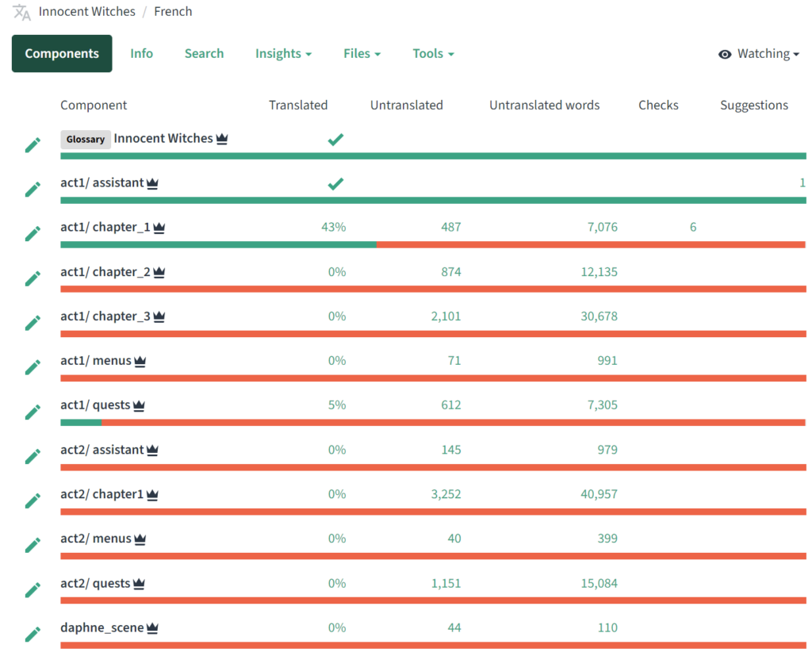Click the crown icon next to act1/chapter_3
The width and height of the screenshot is (812, 656).
point(159,316)
